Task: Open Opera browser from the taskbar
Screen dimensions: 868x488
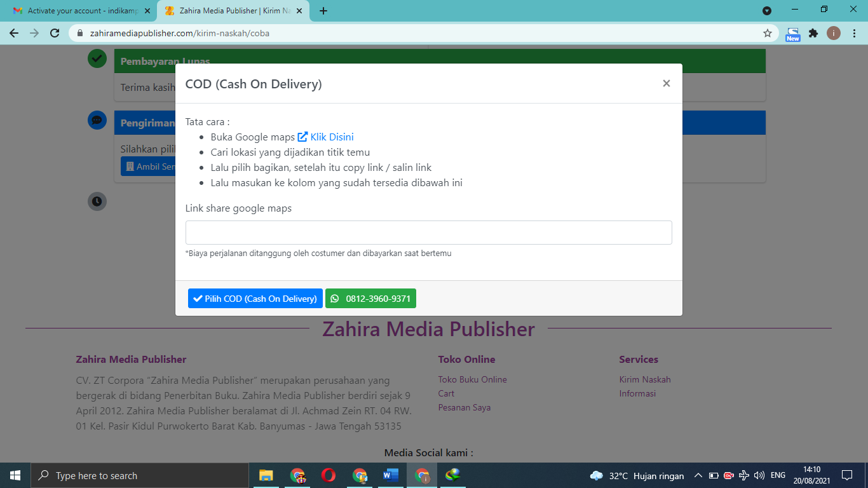Action: (328, 475)
